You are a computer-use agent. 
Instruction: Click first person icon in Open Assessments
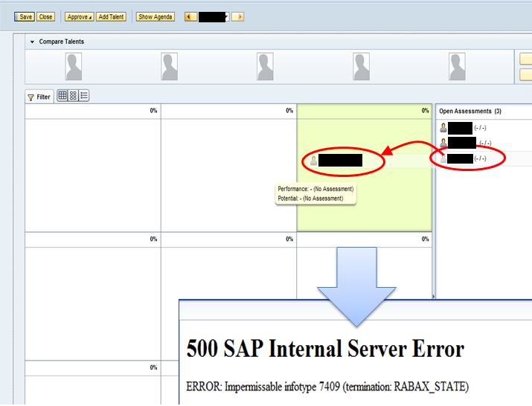tap(443, 128)
